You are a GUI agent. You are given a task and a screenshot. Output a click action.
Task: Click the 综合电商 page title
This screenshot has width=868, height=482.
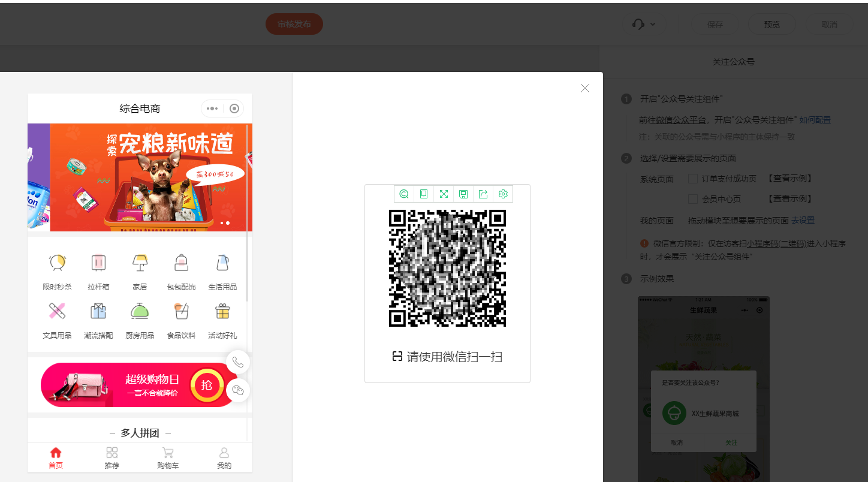140,109
